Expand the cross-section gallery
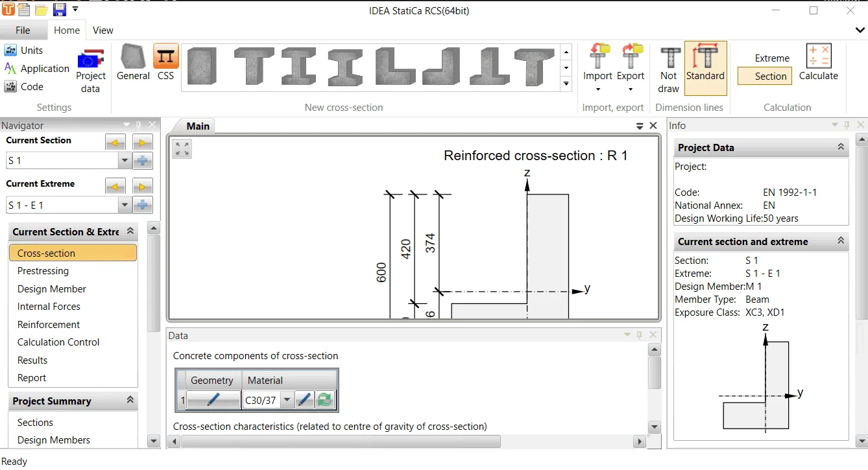Screen dimensions: 868x470 pos(566,84)
